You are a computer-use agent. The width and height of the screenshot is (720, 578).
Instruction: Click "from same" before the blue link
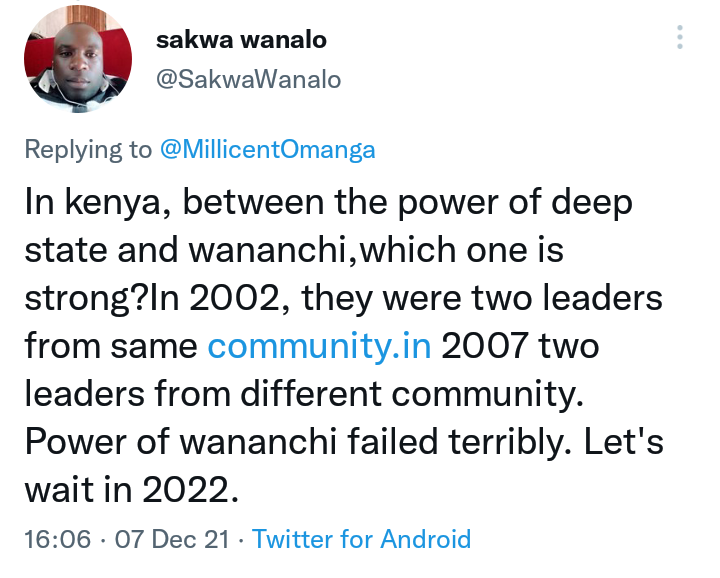111,346
